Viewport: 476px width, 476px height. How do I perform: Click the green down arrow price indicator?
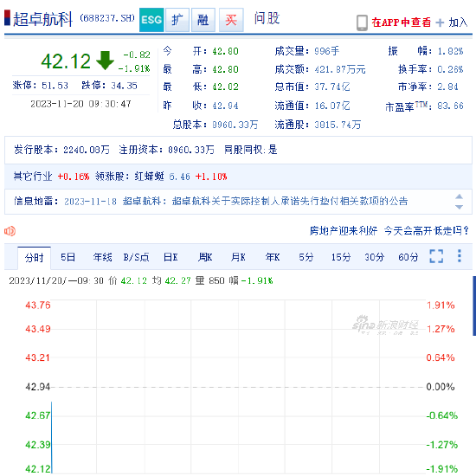tap(105, 61)
